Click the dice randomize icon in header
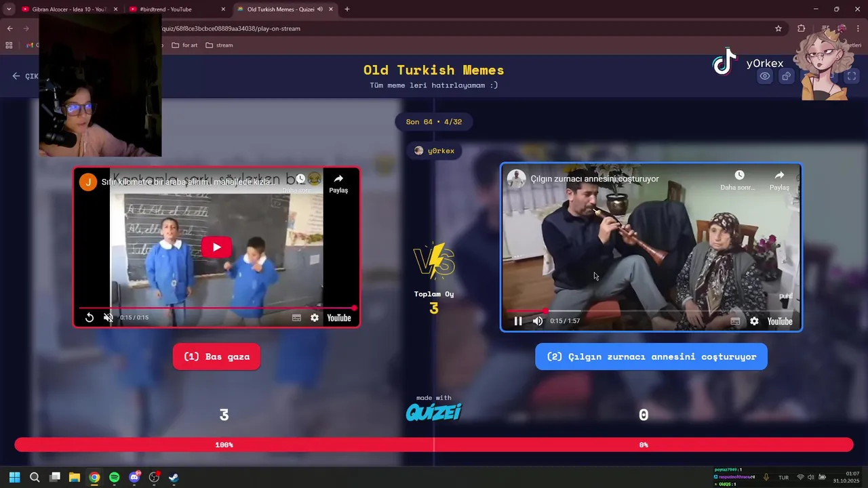The height and width of the screenshot is (488, 868). (787, 76)
